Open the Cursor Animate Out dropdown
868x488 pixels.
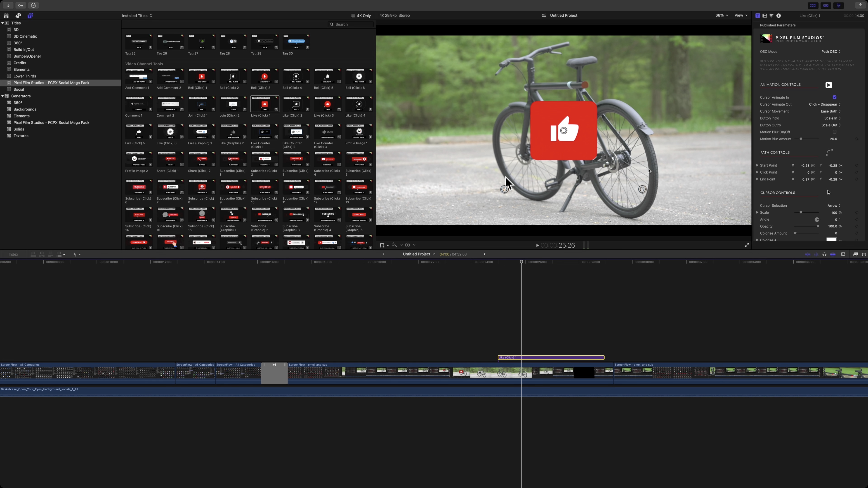[x=825, y=104]
